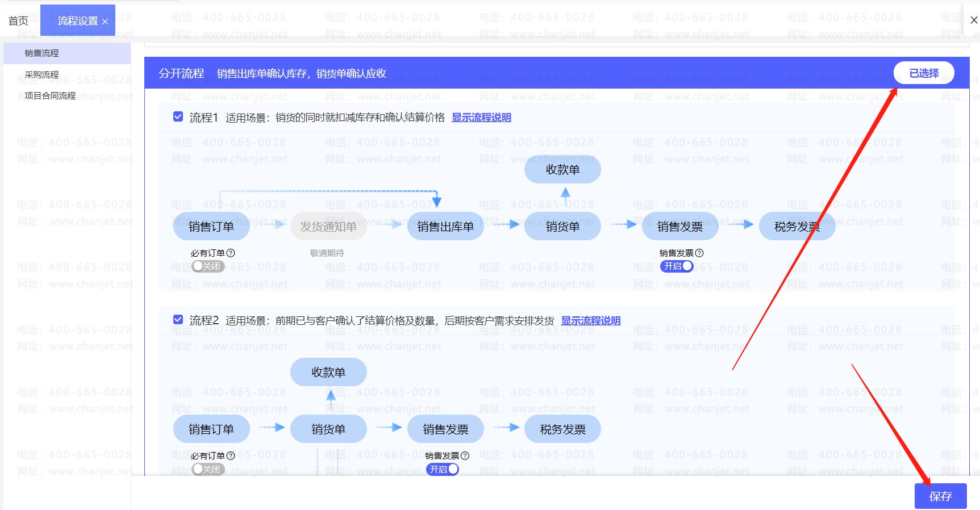The image size is (980, 510).
Task: Show flow description link for 流程2
Action: pyautogui.click(x=591, y=321)
